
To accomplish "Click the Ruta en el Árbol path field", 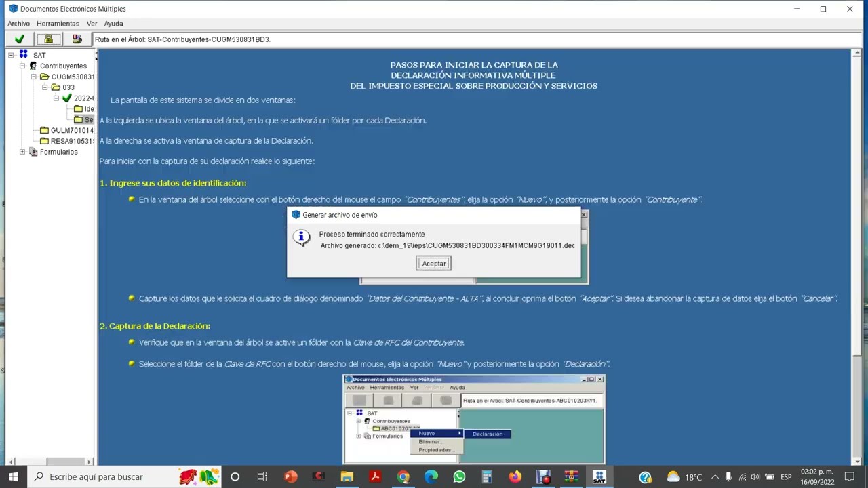I will pyautogui.click(x=477, y=39).
